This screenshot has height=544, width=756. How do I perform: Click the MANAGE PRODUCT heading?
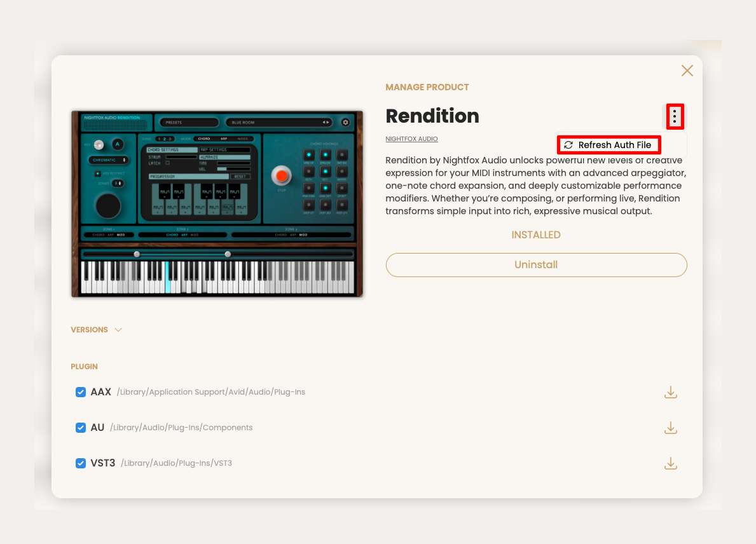427,87
